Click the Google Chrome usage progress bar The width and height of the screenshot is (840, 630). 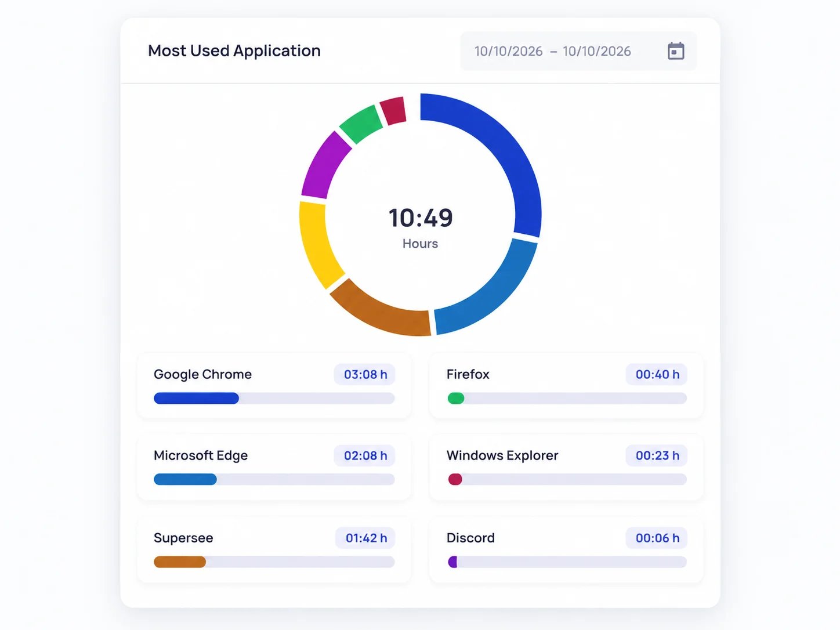click(x=274, y=398)
